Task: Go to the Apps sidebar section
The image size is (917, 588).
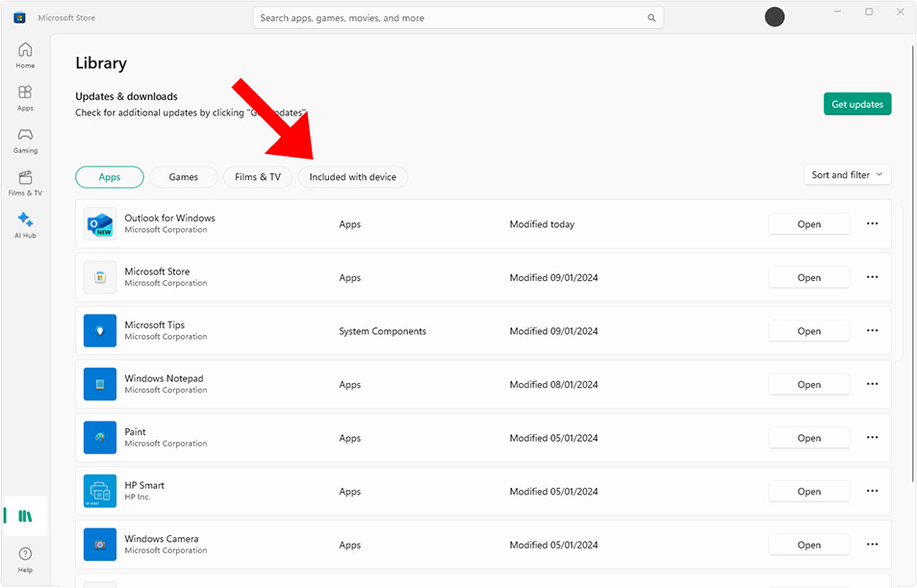Action: pyautogui.click(x=25, y=97)
